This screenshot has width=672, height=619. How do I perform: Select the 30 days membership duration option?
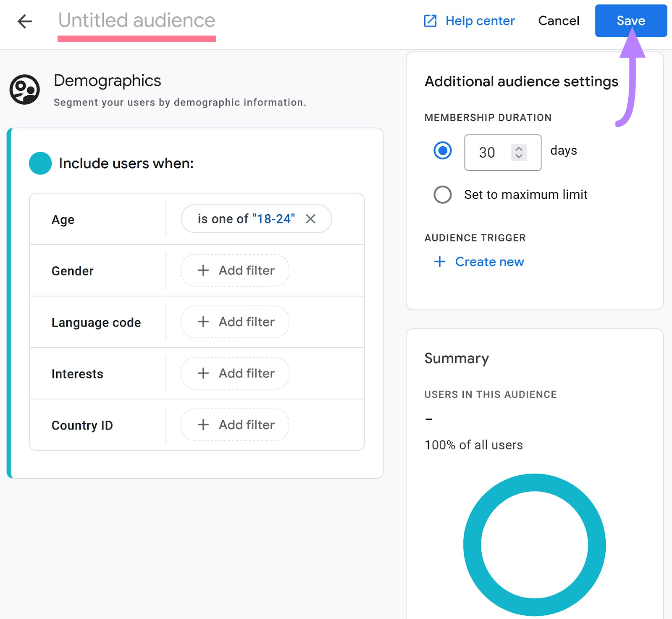[442, 150]
